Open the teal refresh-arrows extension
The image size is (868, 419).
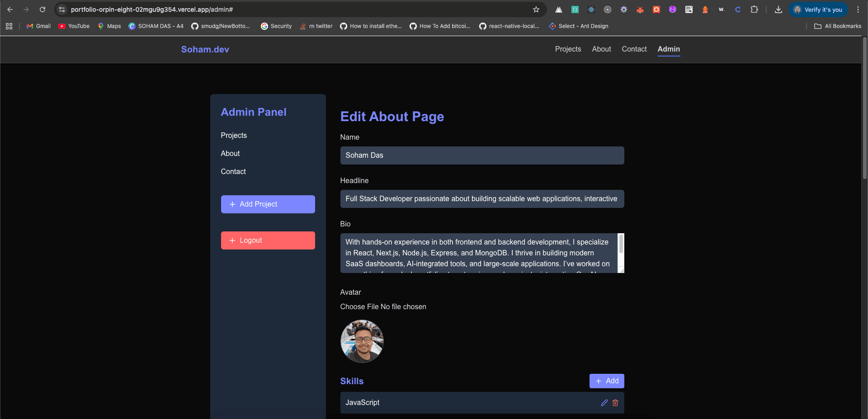[575, 9]
